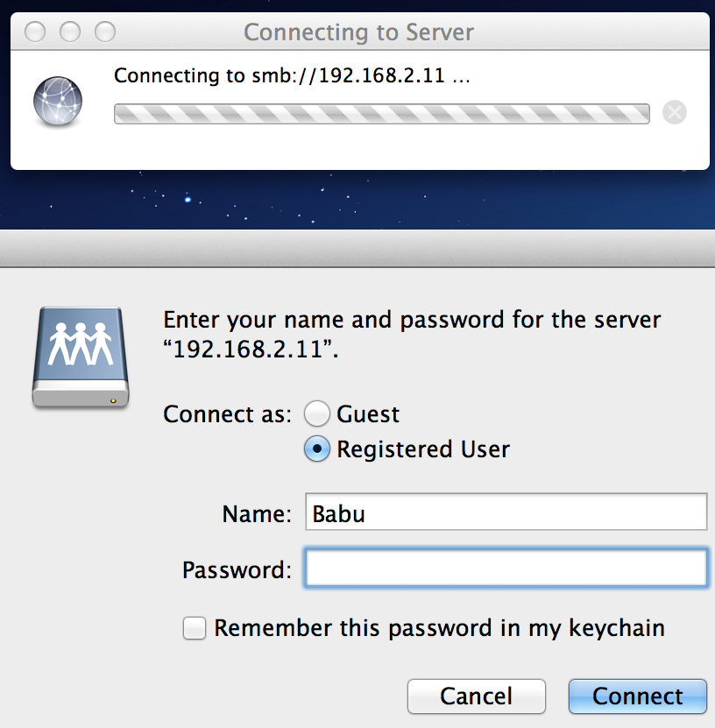Cancel the connection with the gray X icon
The image size is (715, 728).
[x=674, y=112]
